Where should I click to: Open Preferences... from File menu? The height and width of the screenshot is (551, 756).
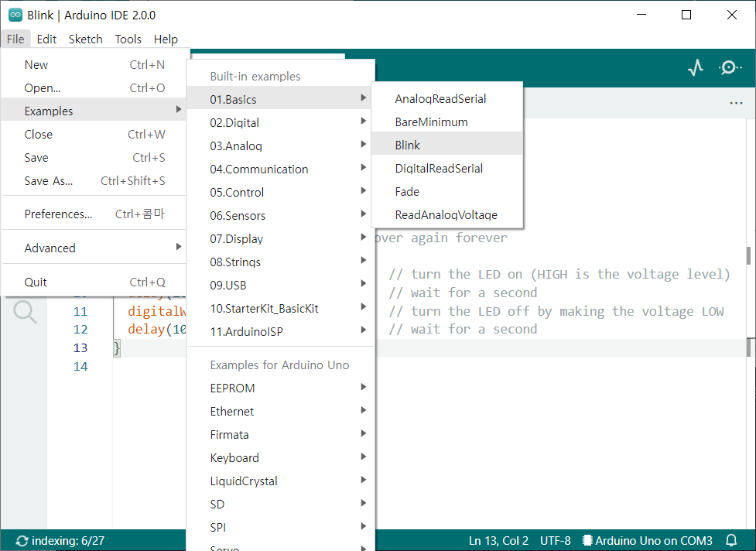pyautogui.click(x=94, y=214)
